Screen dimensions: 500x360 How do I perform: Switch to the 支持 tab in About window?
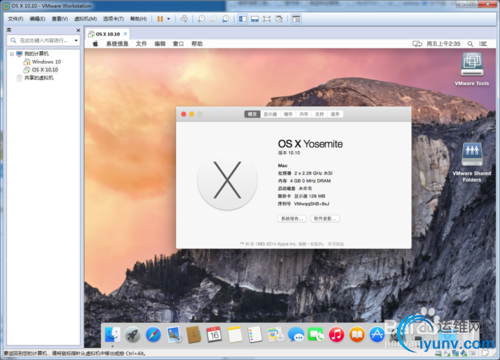pos(319,114)
